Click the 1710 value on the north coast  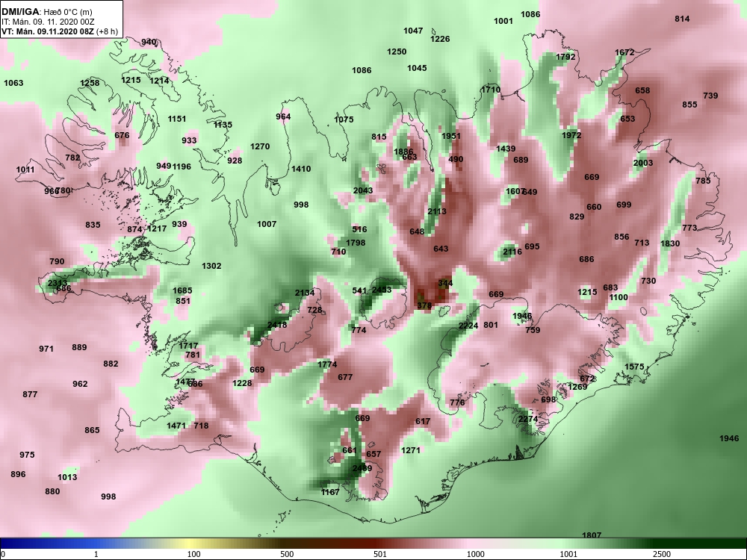491,90
